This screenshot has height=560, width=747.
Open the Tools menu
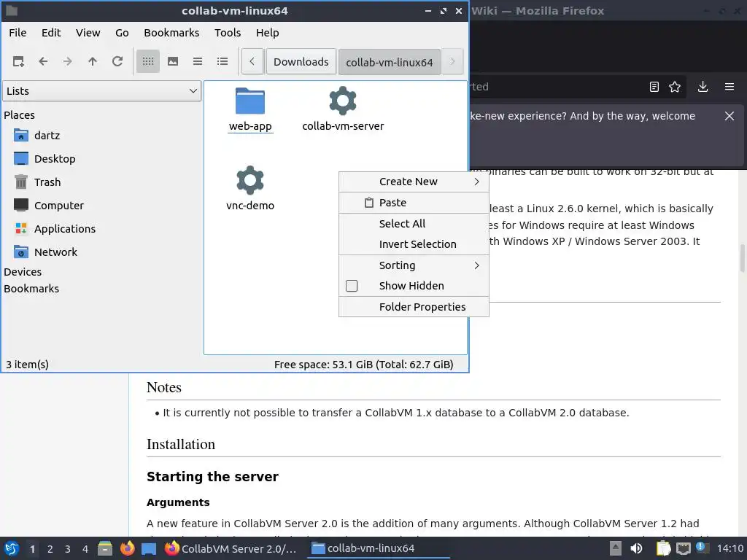coord(228,33)
